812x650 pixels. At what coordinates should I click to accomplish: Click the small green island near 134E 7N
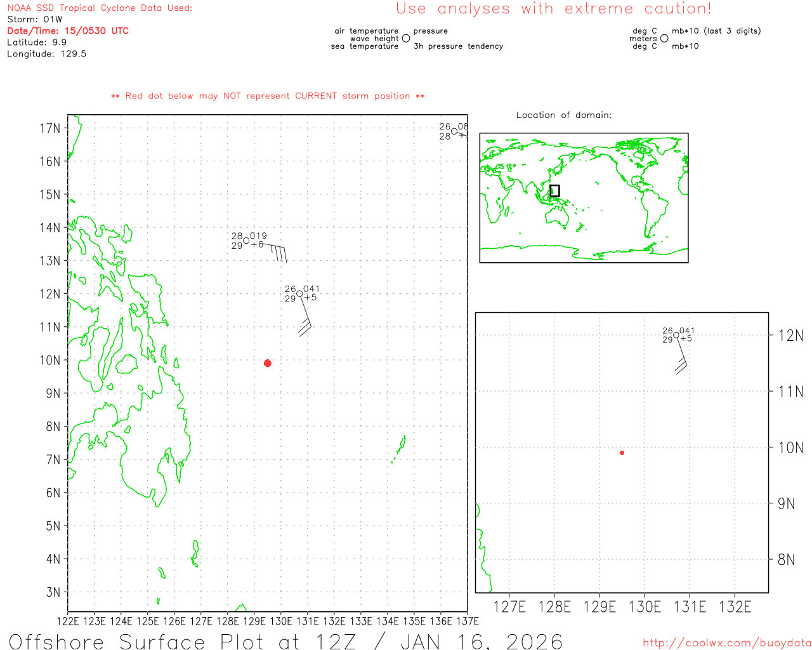(400, 447)
